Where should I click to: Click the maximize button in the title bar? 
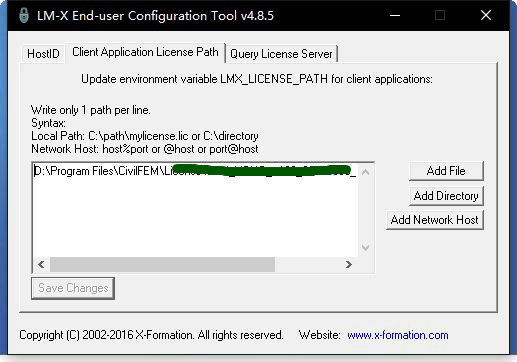[440, 15]
